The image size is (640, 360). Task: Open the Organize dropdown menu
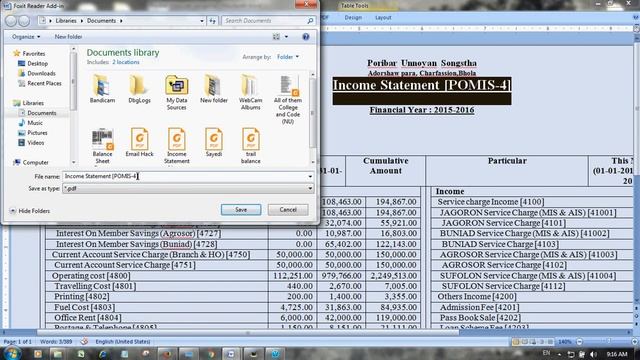(26, 37)
